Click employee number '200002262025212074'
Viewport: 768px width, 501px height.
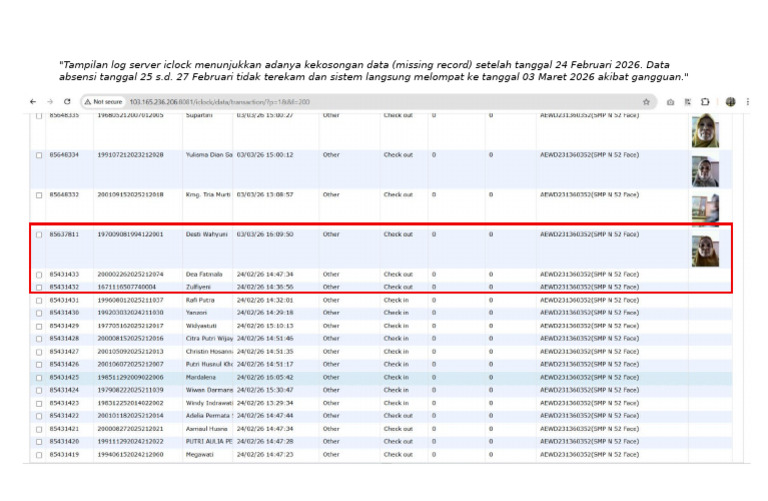pyautogui.click(x=130, y=274)
